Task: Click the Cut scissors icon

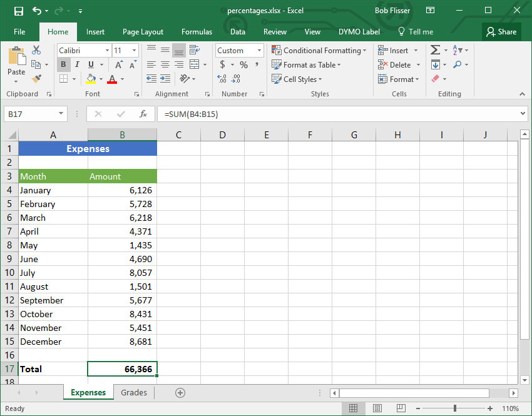Action: pos(36,50)
